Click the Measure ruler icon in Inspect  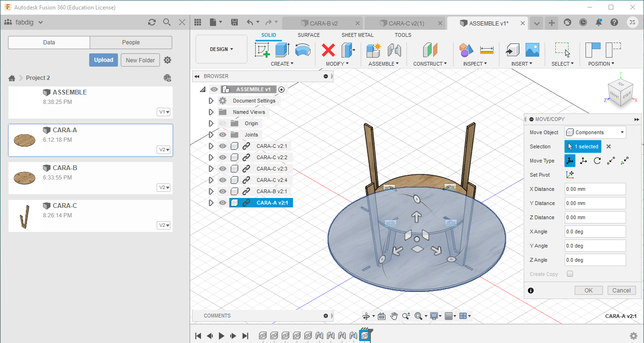point(486,50)
